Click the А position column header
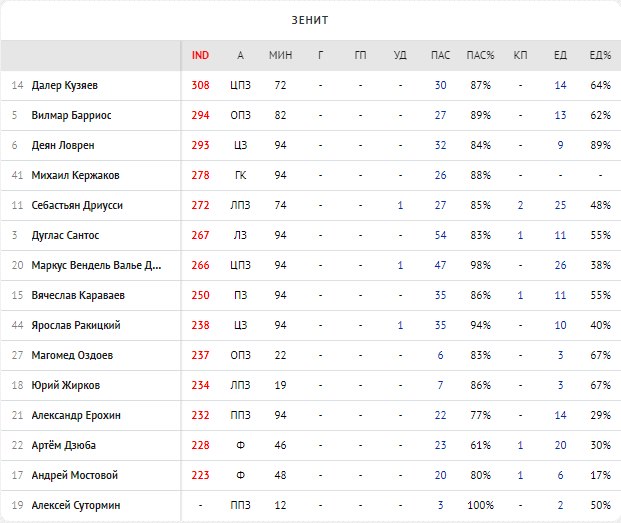This screenshot has height=523, width=621. (240, 55)
